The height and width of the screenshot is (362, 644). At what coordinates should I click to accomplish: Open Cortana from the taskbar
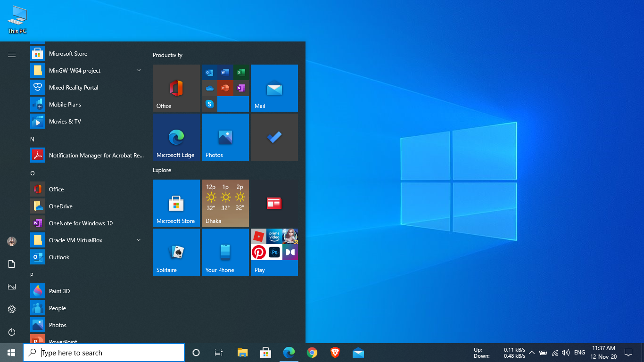(x=196, y=353)
